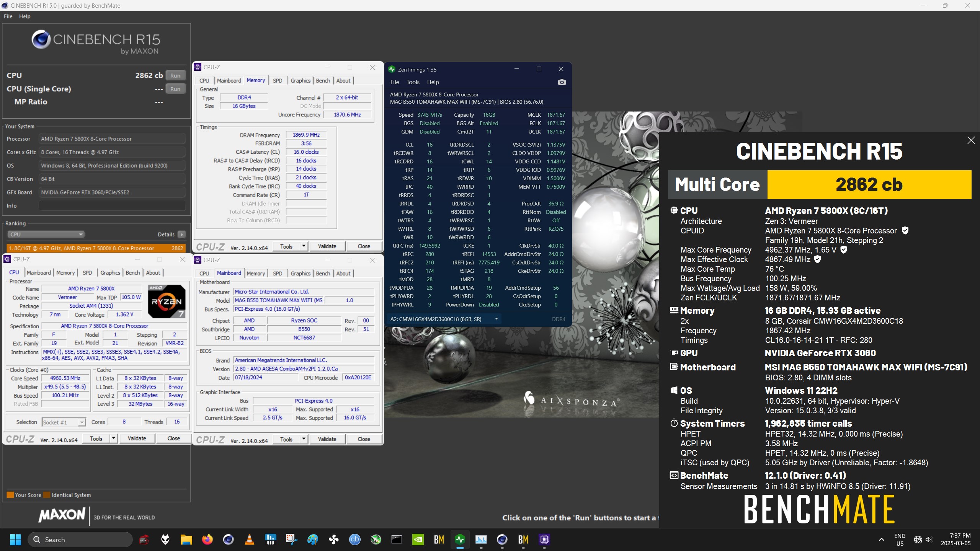Expand the ranking Details arrow

[182, 234]
